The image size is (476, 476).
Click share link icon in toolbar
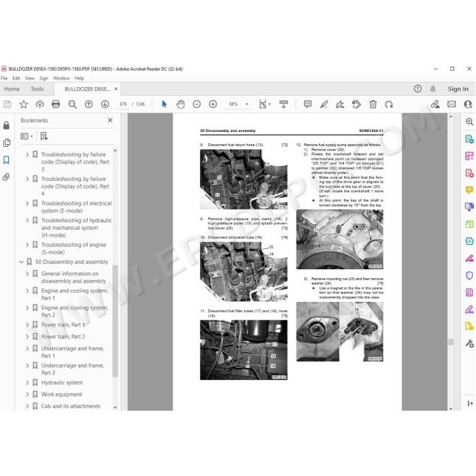point(435,105)
